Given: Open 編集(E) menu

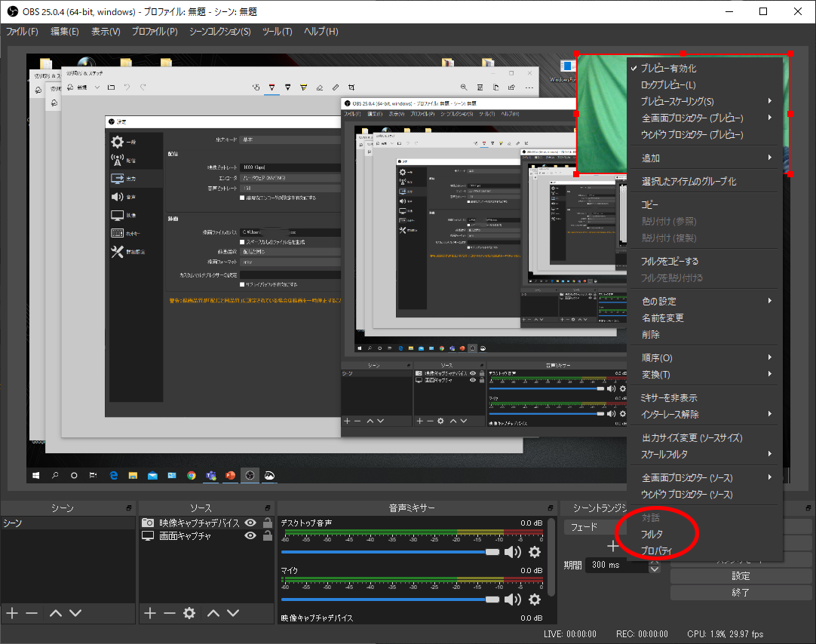Looking at the screenshot, I should click(65, 32).
